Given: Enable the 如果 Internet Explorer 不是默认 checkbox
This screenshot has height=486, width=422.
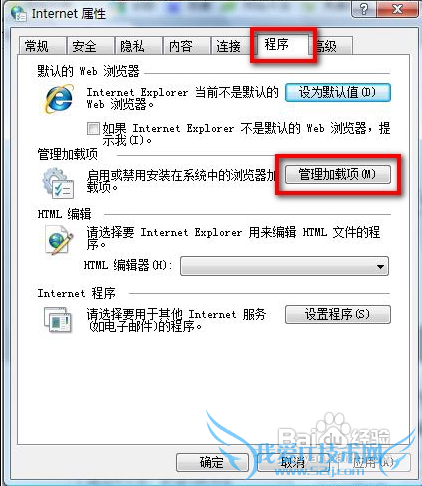Looking at the screenshot, I should [x=93, y=128].
